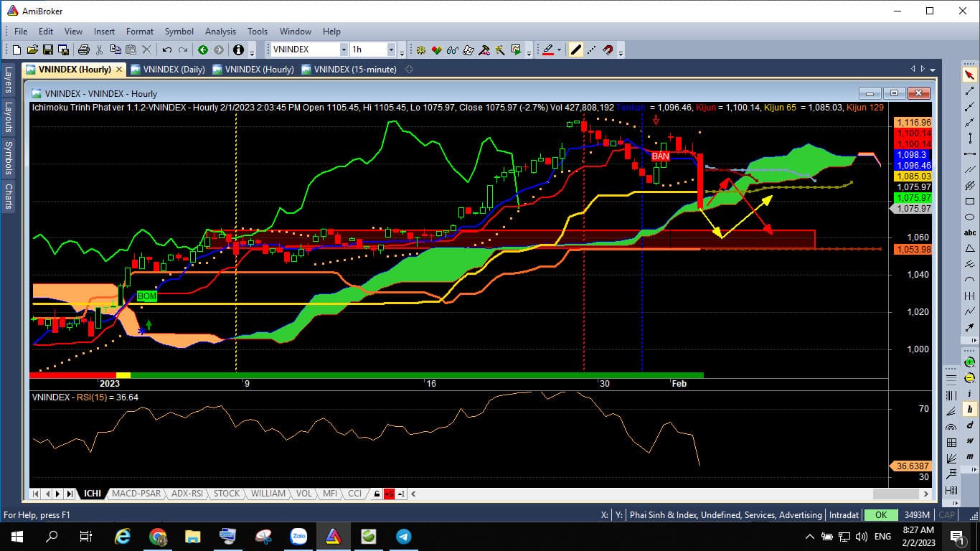Viewport: 980px width, 551px height.
Task: Click the first-sheet navigation arrow
Action: (x=35, y=494)
